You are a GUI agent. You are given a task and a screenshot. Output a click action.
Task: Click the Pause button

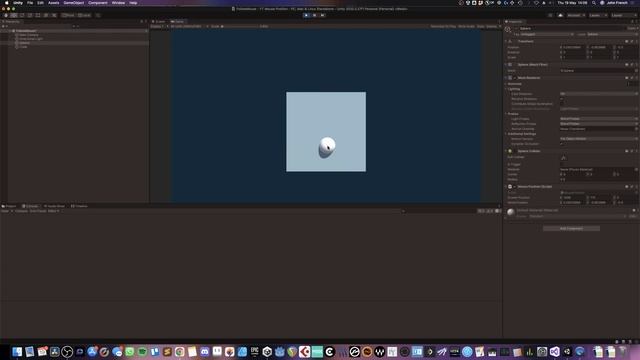click(314, 15)
